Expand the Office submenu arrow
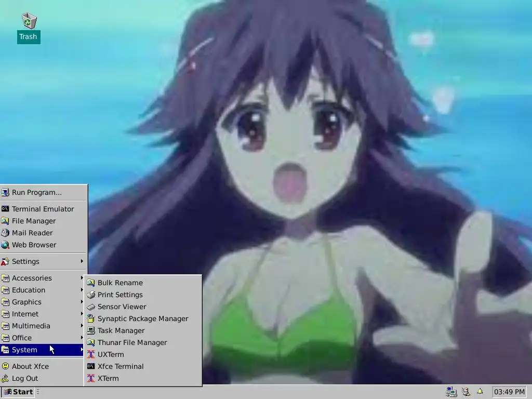This screenshot has width=532, height=399. click(x=82, y=338)
